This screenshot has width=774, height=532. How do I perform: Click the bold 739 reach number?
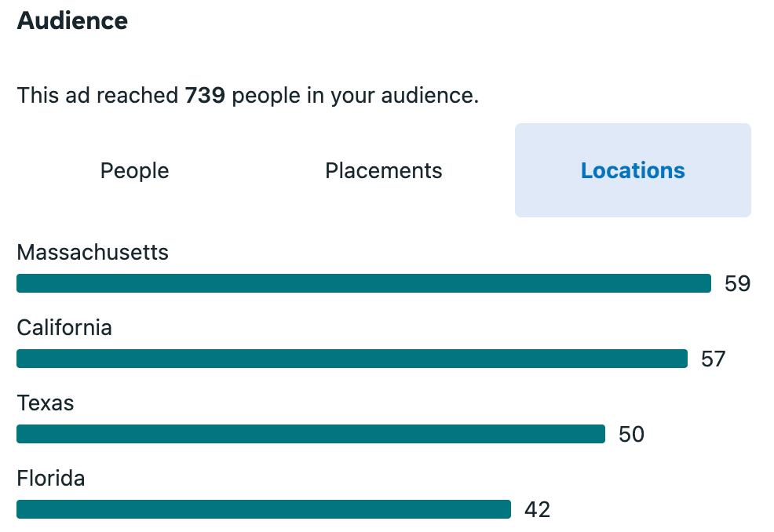click(205, 95)
